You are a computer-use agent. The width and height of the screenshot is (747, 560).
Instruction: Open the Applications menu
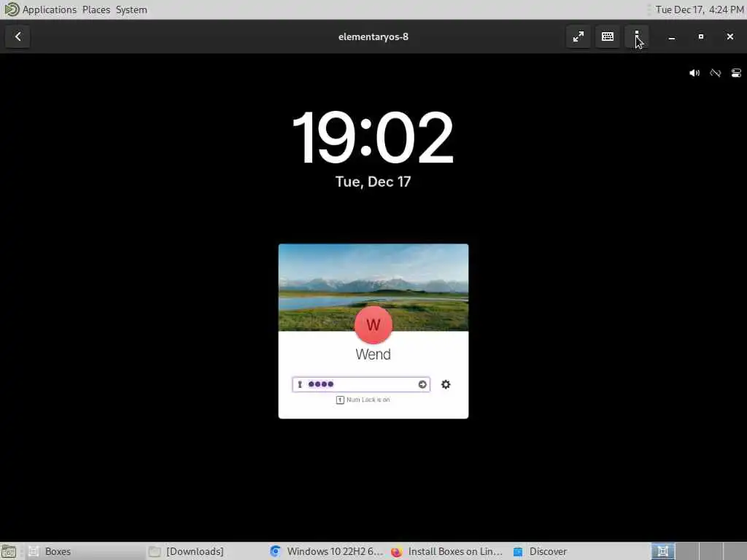coord(49,9)
